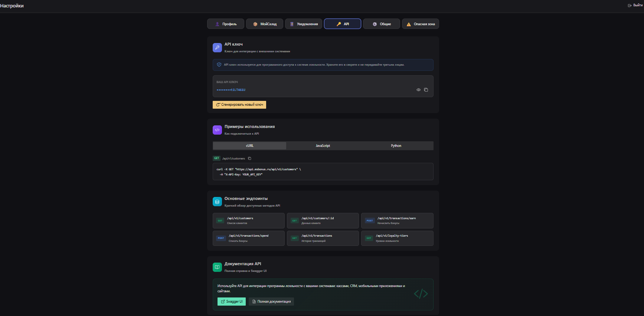Open Swagger UI

pos(232,302)
